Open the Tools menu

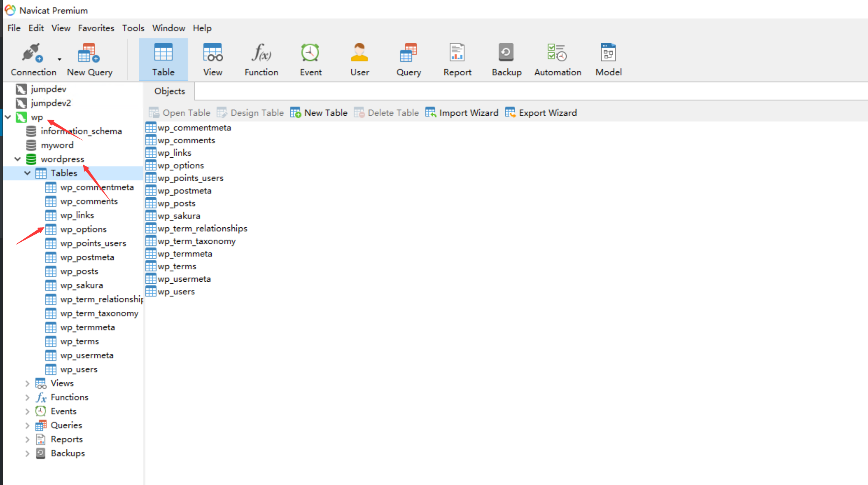(133, 28)
